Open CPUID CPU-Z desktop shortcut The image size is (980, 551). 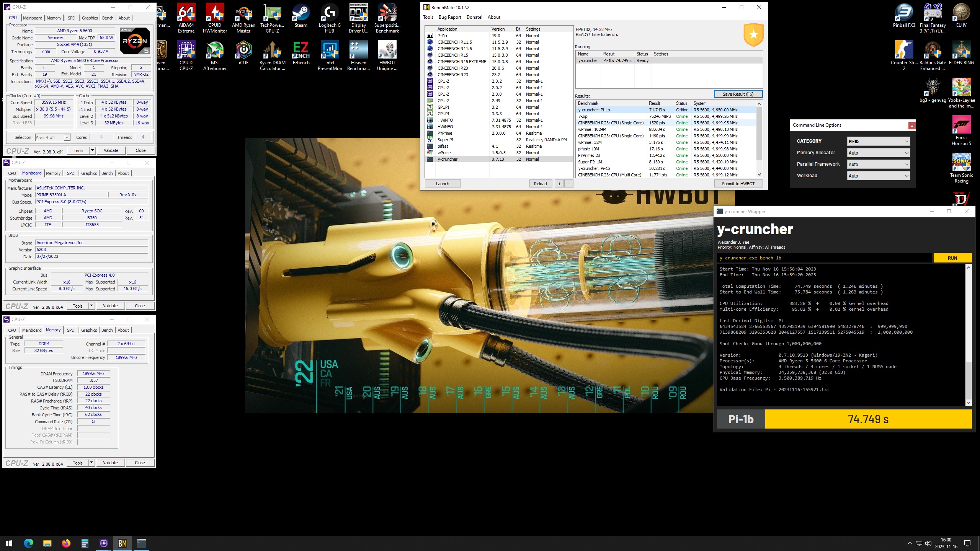(186, 55)
